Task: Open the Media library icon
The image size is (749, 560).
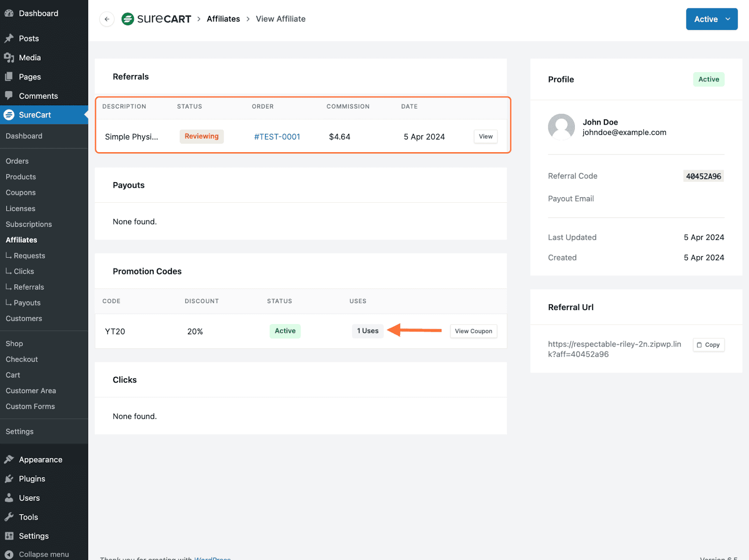Action: click(x=9, y=57)
